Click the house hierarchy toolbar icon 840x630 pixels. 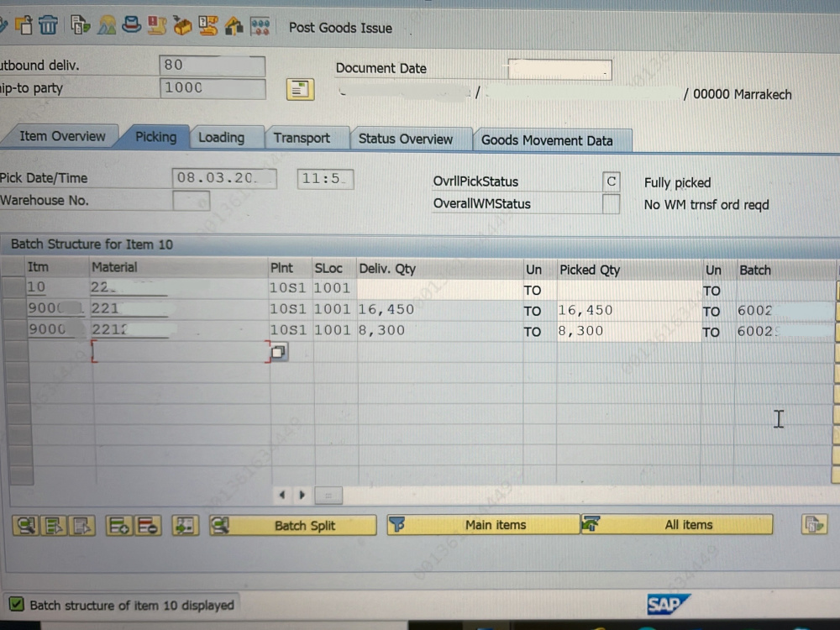click(x=234, y=26)
